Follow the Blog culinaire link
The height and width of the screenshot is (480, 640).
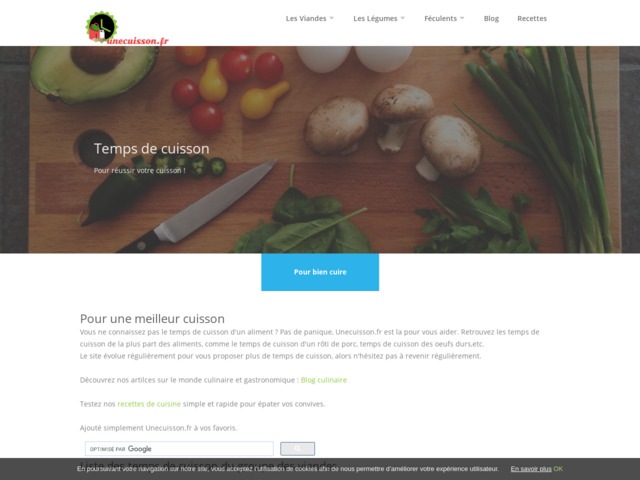pos(324,380)
